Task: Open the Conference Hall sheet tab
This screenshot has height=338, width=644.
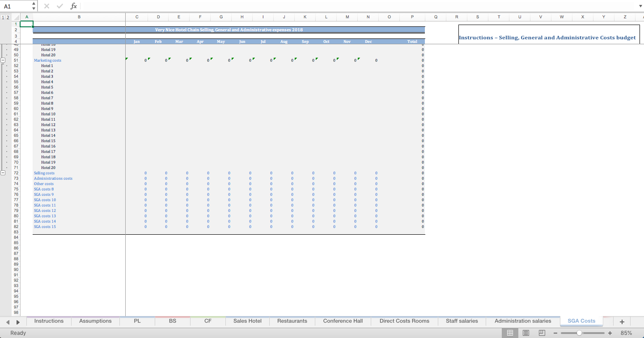Action: point(343,321)
